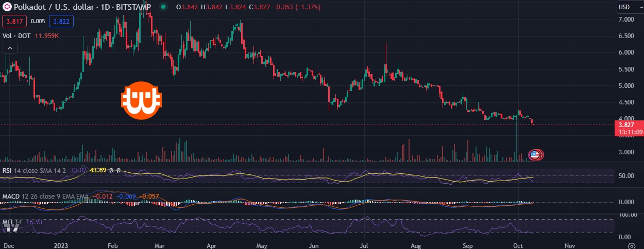Open the US economic event marker
The height and width of the screenshot is (249, 644).
[535, 154]
